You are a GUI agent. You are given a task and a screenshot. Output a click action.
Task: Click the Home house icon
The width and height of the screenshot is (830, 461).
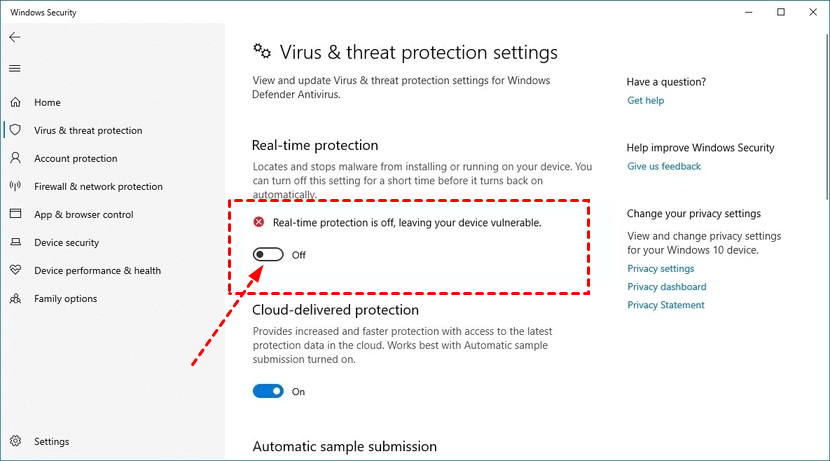15,102
